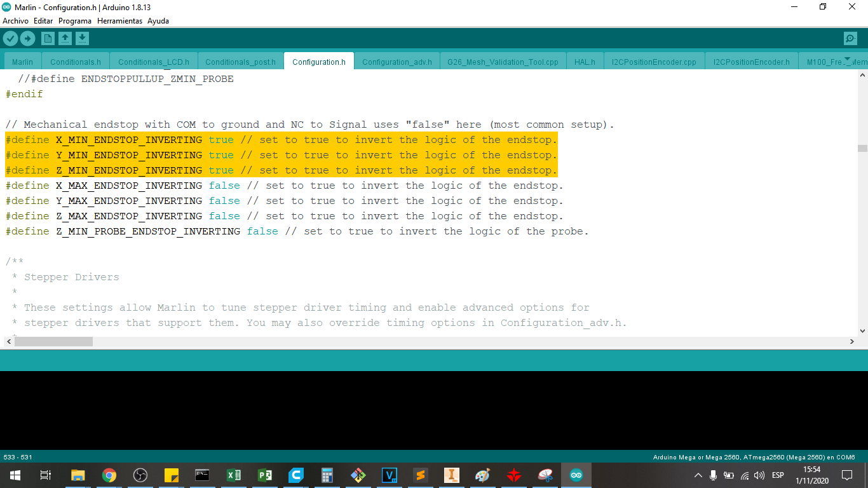The image size is (868, 488).
Task: Click the board info text in the status bar
Action: coord(754,457)
